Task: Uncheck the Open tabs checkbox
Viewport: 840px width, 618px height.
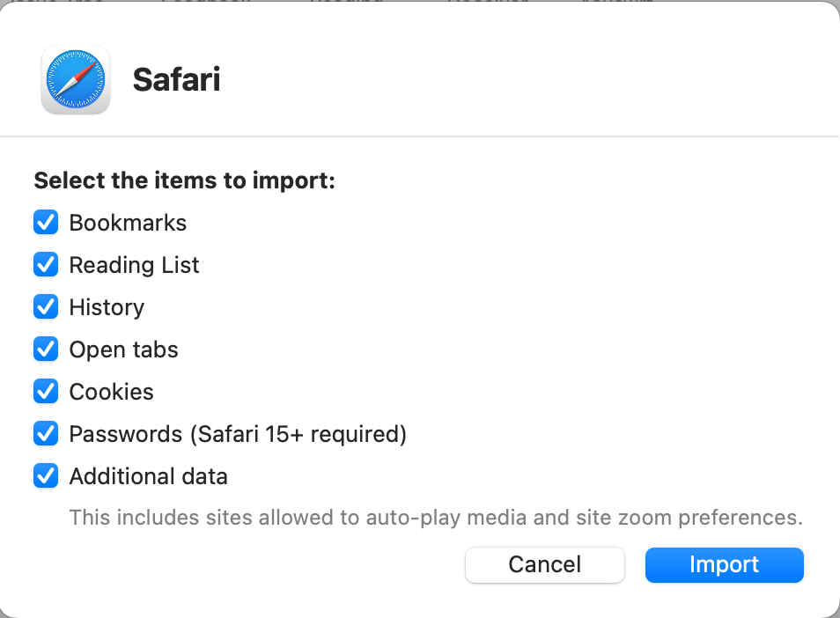Action: (x=45, y=349)
